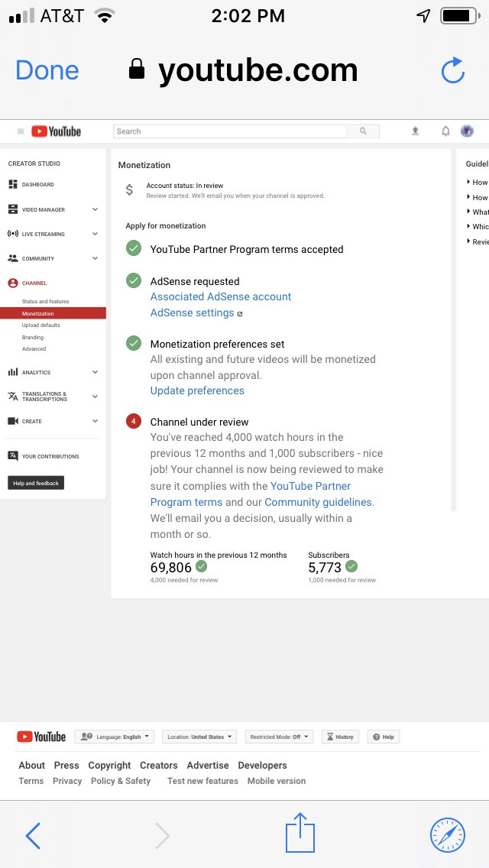
Task: Click the History button in footer
Action: pyautogui.click(x=340, y=737)
